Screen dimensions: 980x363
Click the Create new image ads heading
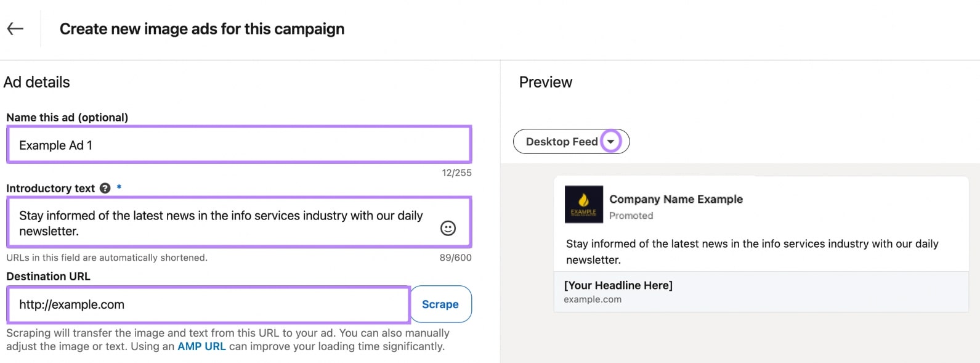(202, 28)
